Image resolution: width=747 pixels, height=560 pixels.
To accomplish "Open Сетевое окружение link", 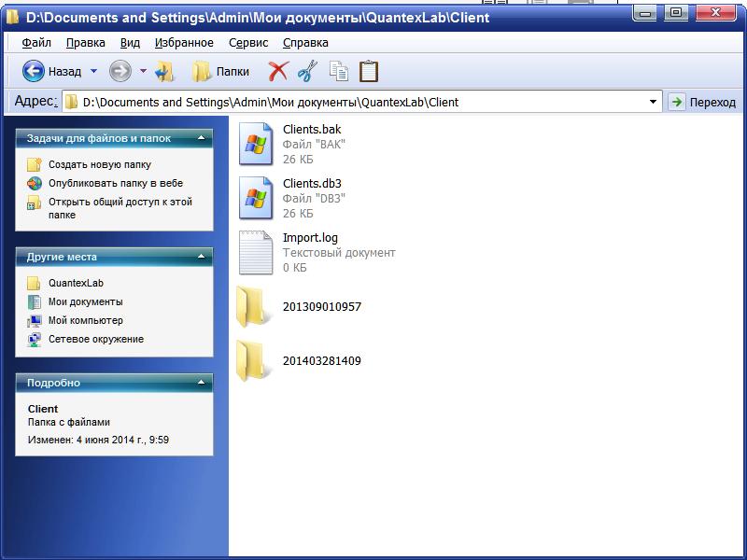I will tap(96, 339).
